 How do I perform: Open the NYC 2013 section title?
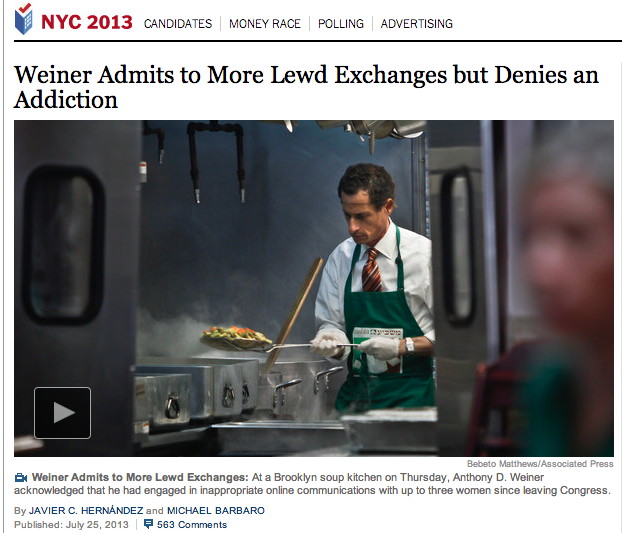[x=86, y=22]
